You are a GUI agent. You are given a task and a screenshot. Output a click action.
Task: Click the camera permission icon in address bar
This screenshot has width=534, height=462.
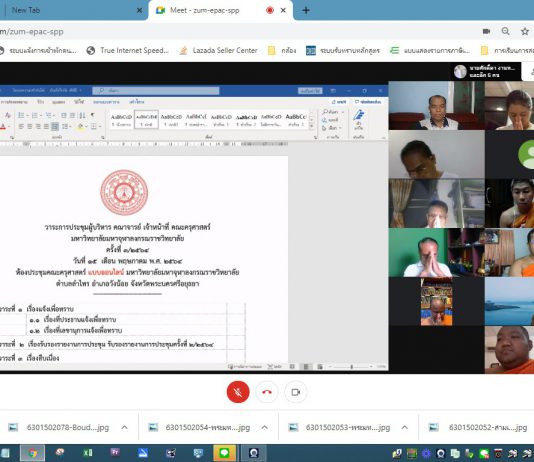point(486,31)
